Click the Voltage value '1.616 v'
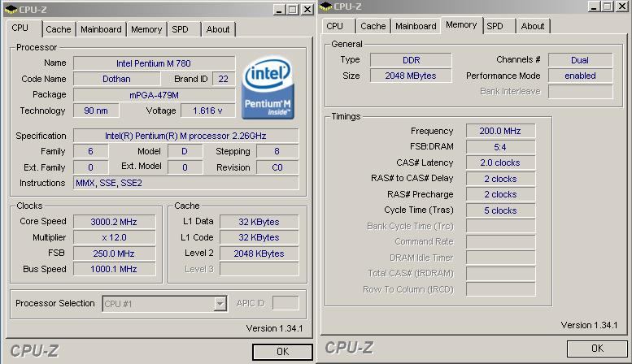 pyautogui.click(x=208, y=110)
